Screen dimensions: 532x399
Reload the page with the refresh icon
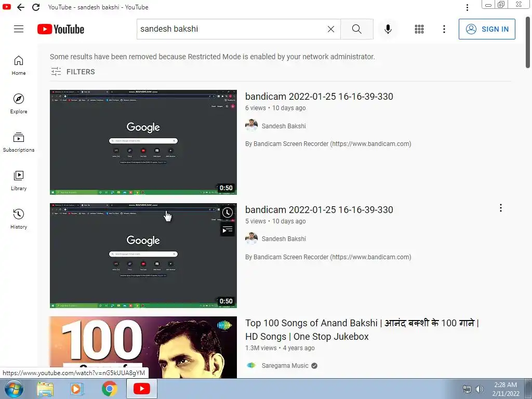(36, 7)
